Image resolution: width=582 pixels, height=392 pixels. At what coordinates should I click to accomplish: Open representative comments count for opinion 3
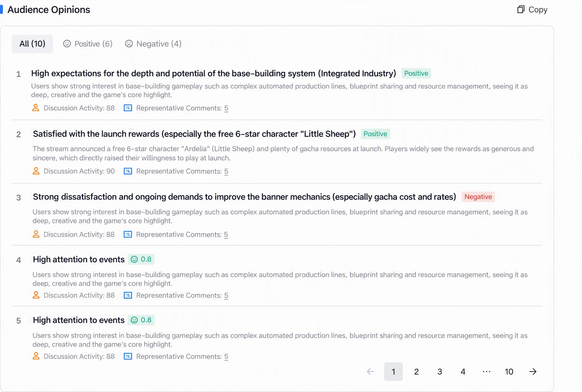[226, 235]
